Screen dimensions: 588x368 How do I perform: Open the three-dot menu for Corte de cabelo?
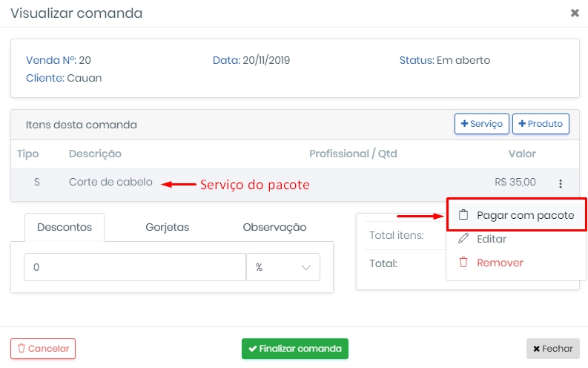tap(561, 183)
